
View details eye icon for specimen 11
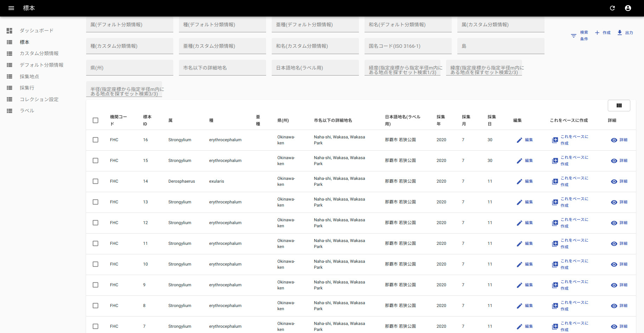(x=614, y=244)
